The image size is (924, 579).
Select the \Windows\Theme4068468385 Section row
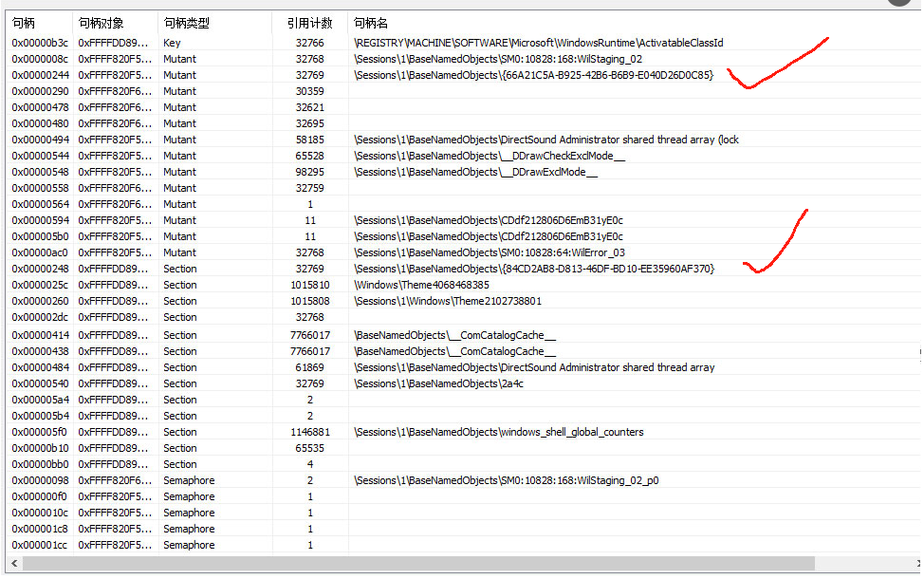pyautogui.click(x=421, y=285)
